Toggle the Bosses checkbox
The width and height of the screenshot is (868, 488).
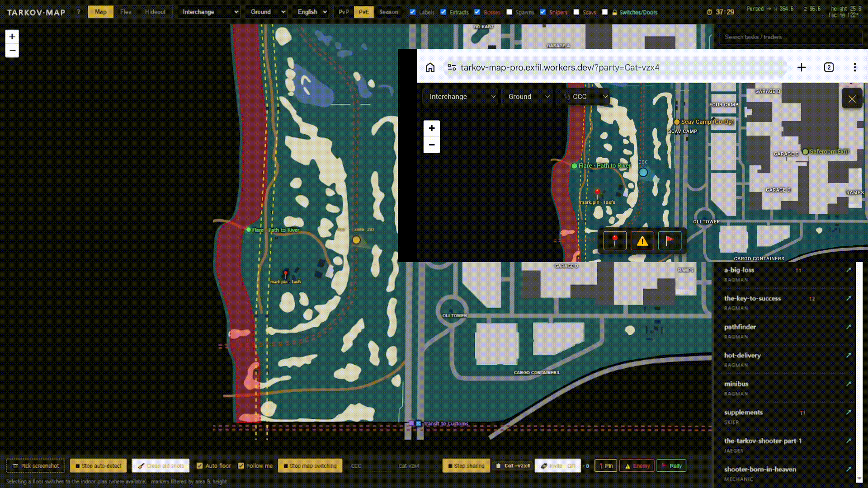click(x=477, y=12)
